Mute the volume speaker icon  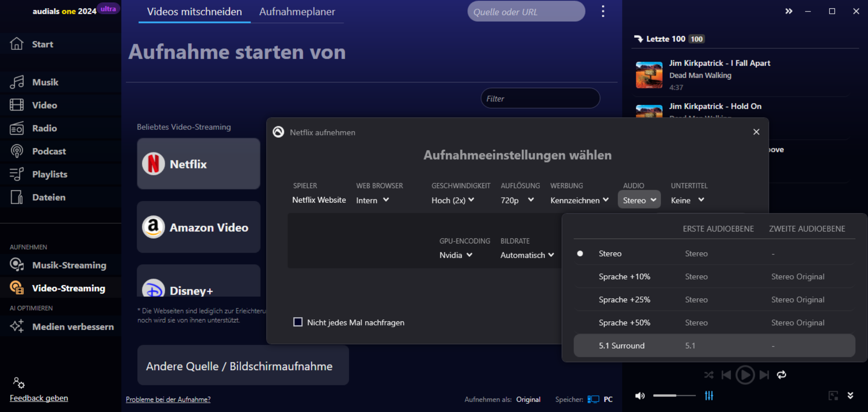point(640,396)
